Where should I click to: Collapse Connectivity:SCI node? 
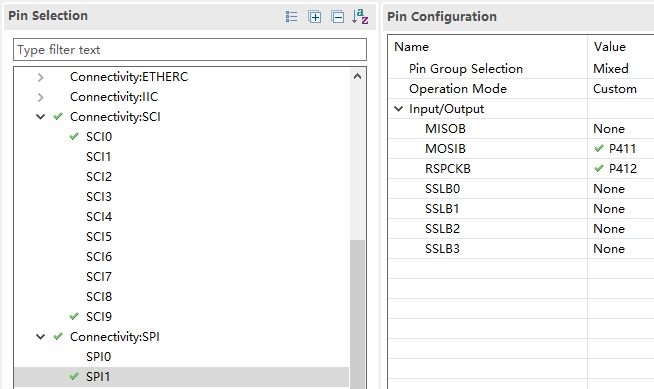(40, 117)
